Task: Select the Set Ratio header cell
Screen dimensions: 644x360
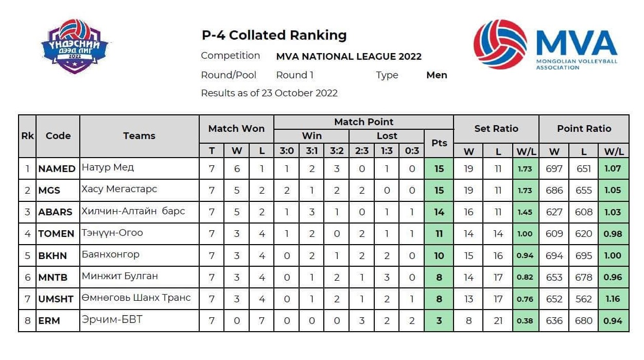Action: (x=496, y=129)
